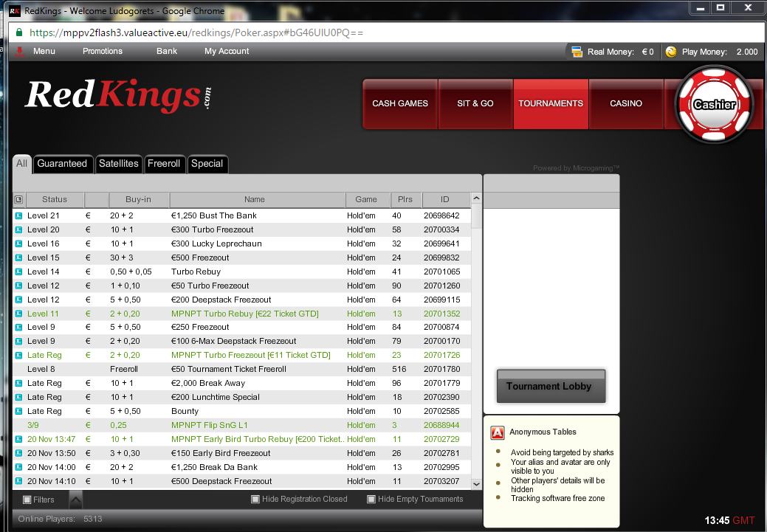This screenshot has height=532, width=767.
Task: Open the Promotions menu
Action: pyautogui.click(x=103, y=52)
